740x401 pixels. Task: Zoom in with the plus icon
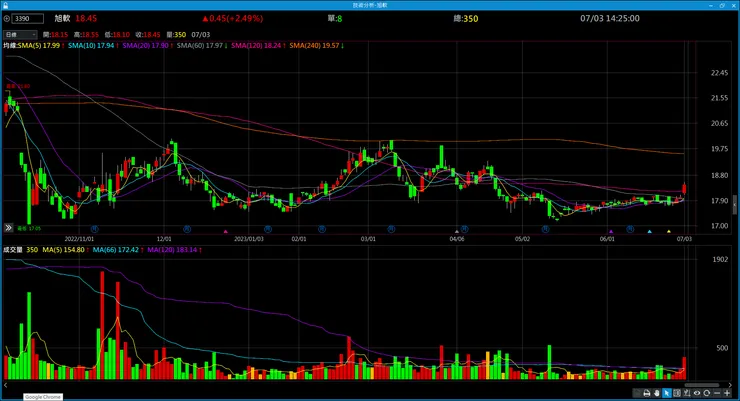click(x=727, y=393)
